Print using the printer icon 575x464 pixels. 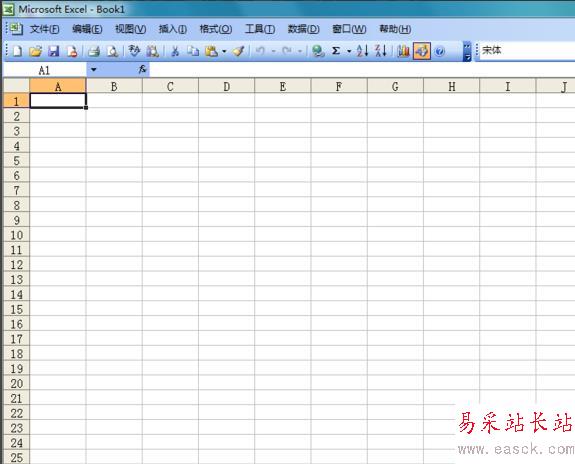tap(94, 51)
